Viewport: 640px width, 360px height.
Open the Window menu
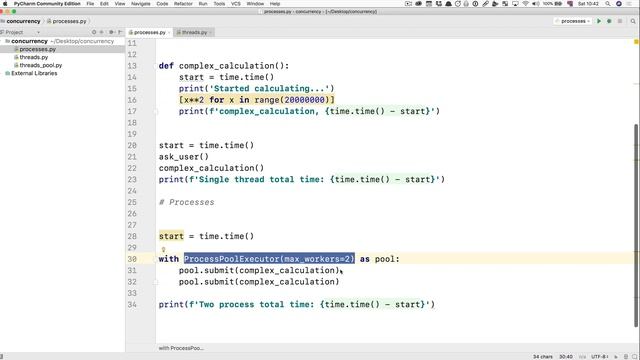click(x=255, y=4)
